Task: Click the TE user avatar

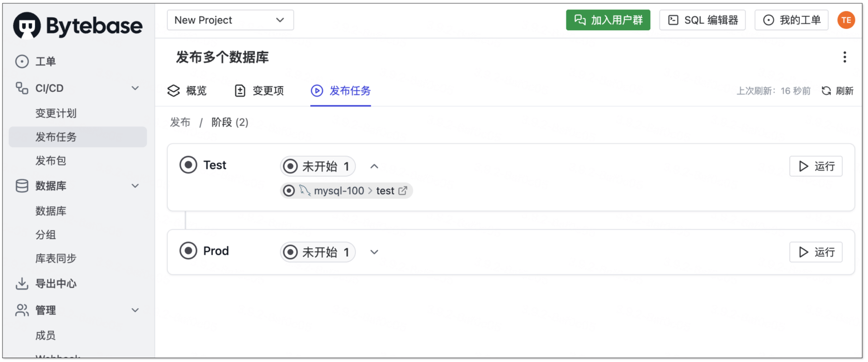Action: point(846,20)
